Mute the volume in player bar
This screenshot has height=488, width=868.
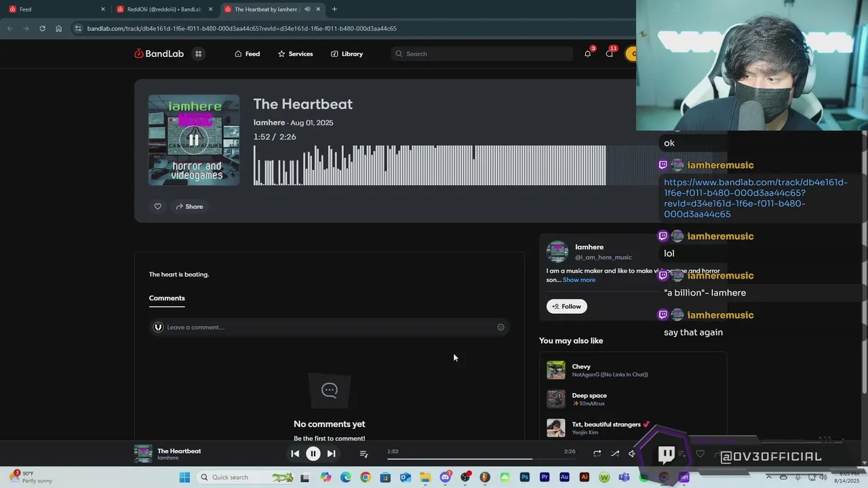point(632,453)
